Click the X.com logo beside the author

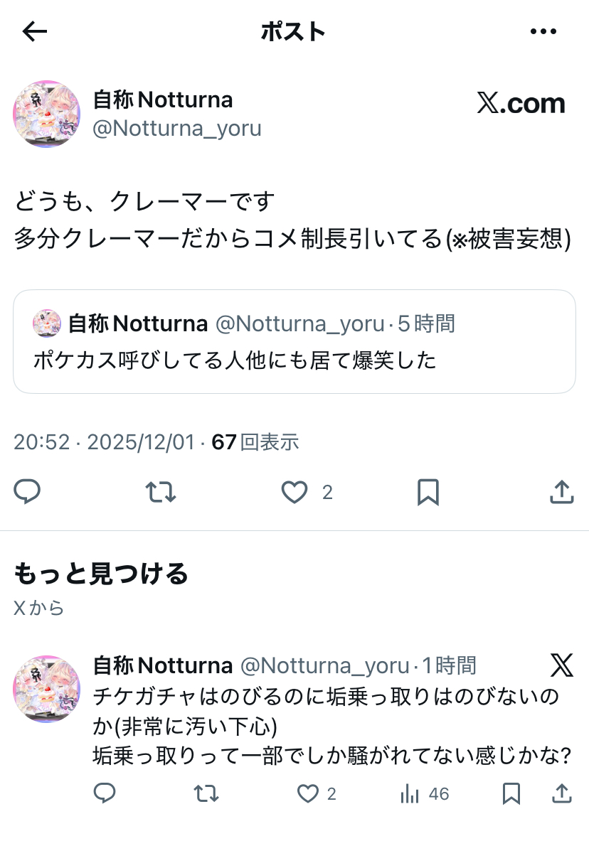tap(521, 104)
